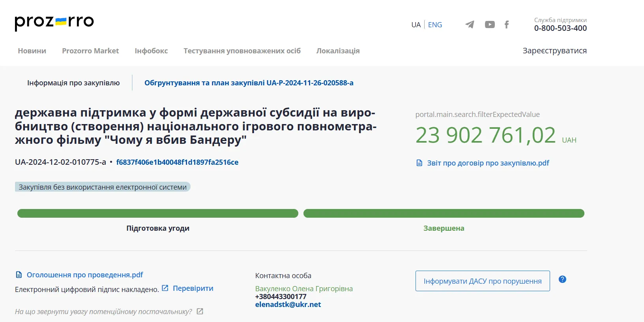This screenshot has width=644, height=322.
Task: Click email elenadstk@ukr.net
Action: pos(288,304)
